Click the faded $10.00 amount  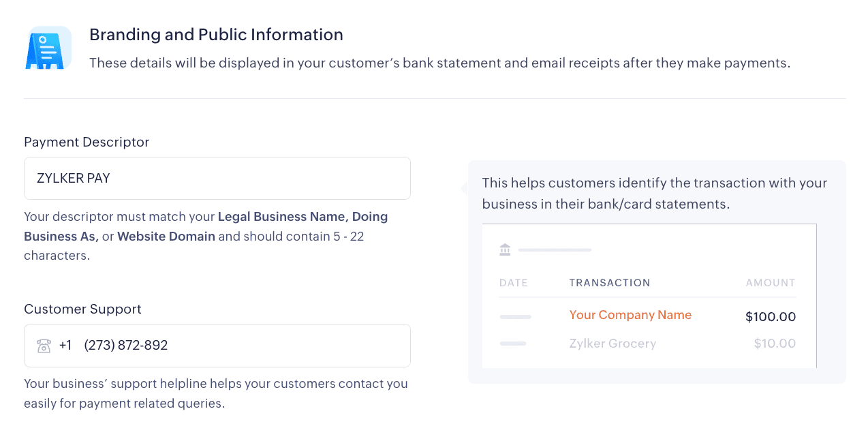point(775,344)
